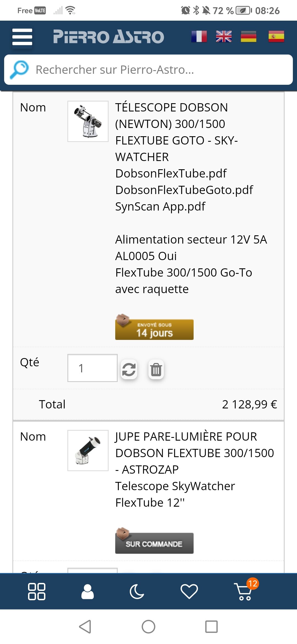Choose the German flag language option
Image resolution: width=297 pixels, height=644 pixels.
[249, 36]
